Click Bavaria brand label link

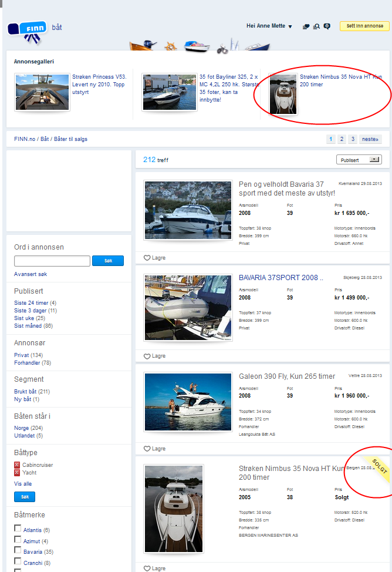pyautogui.click(x=33, y=552)
